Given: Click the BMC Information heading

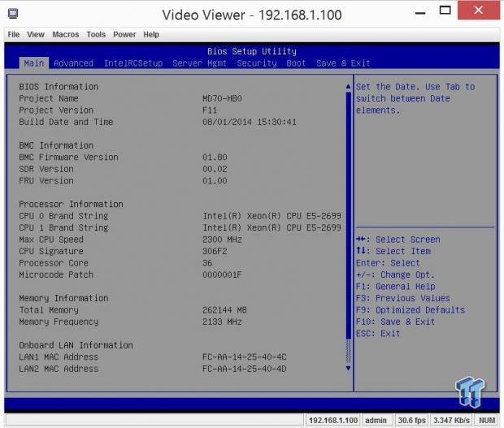Looking at the screenshot, I should (56, 145).
